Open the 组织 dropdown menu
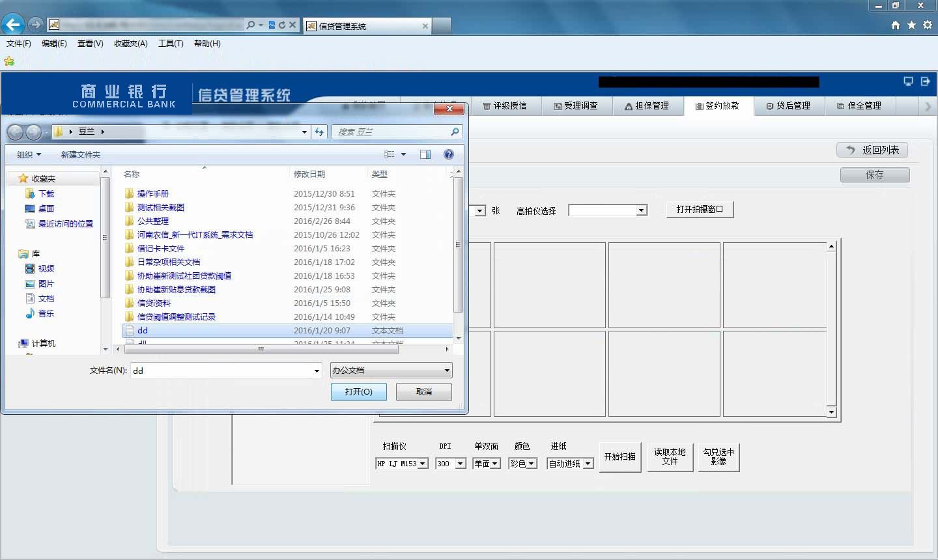The image size is (938, 560). point(29,154)
